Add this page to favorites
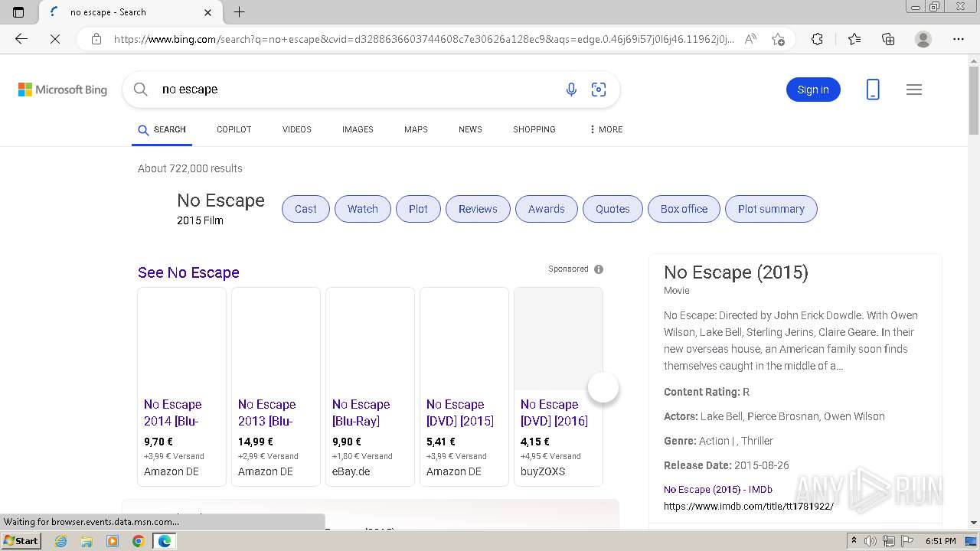980x551 pixels. (778, 39)
